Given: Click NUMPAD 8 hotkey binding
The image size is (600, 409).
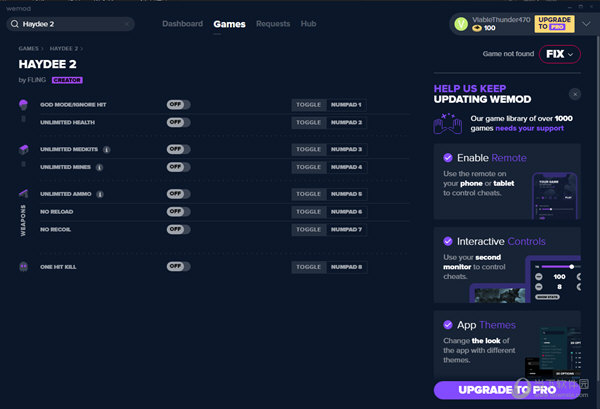Looking at the screenshot, I should point(346,267).
